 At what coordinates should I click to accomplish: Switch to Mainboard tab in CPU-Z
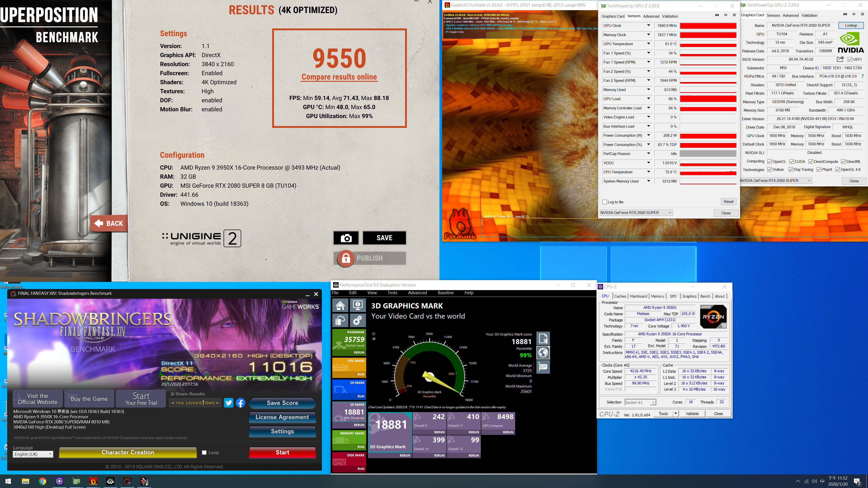(x=639, y=296)
